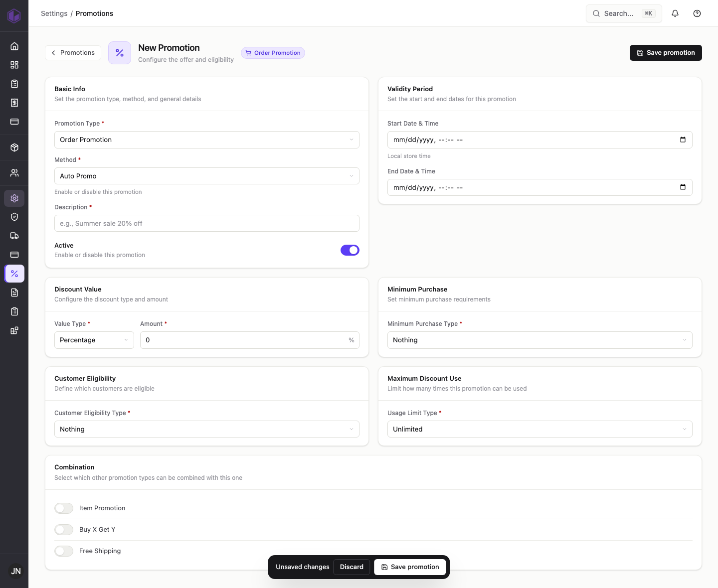718x588 pixels.
Task: Focus the Amount input field
Action: (250, 340)
